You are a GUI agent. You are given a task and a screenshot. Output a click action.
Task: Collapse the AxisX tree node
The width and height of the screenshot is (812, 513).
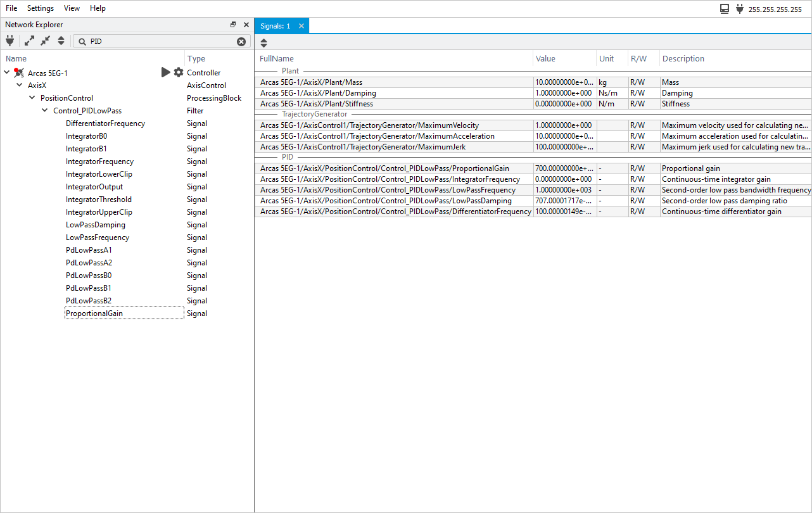point(20,85)
